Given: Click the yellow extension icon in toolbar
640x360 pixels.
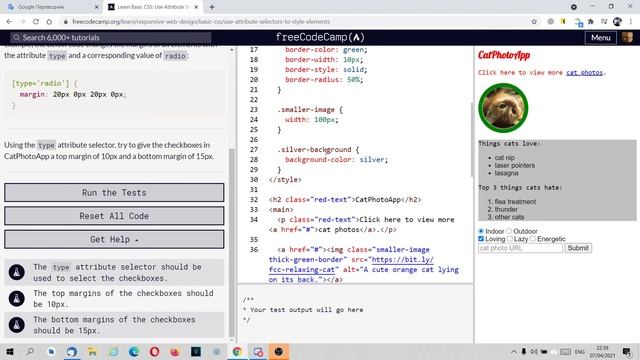Looking at the screenshot, I should pos(564,22).
